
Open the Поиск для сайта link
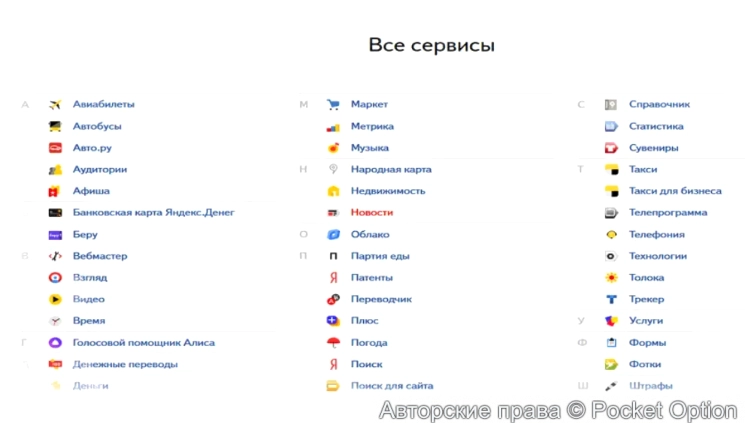point(392,385)
